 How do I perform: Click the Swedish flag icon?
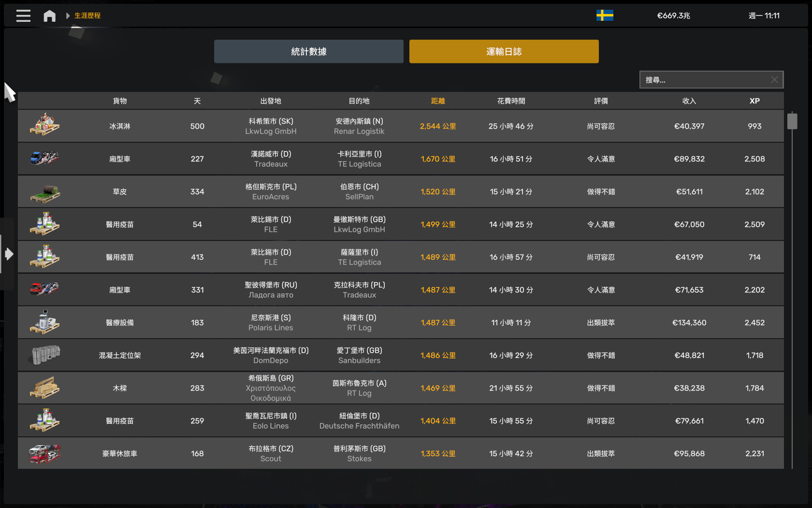tap(605, 15)
